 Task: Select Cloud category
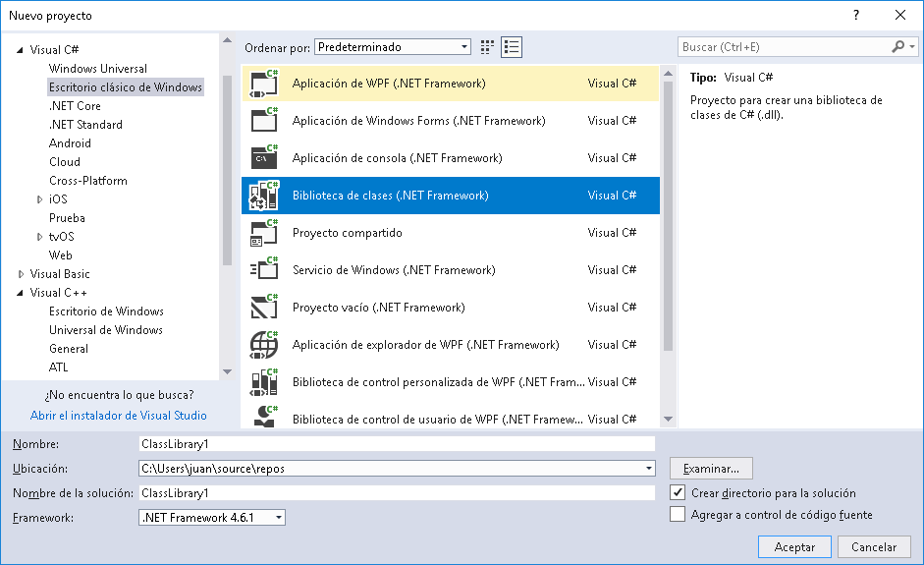pos(65,162)
